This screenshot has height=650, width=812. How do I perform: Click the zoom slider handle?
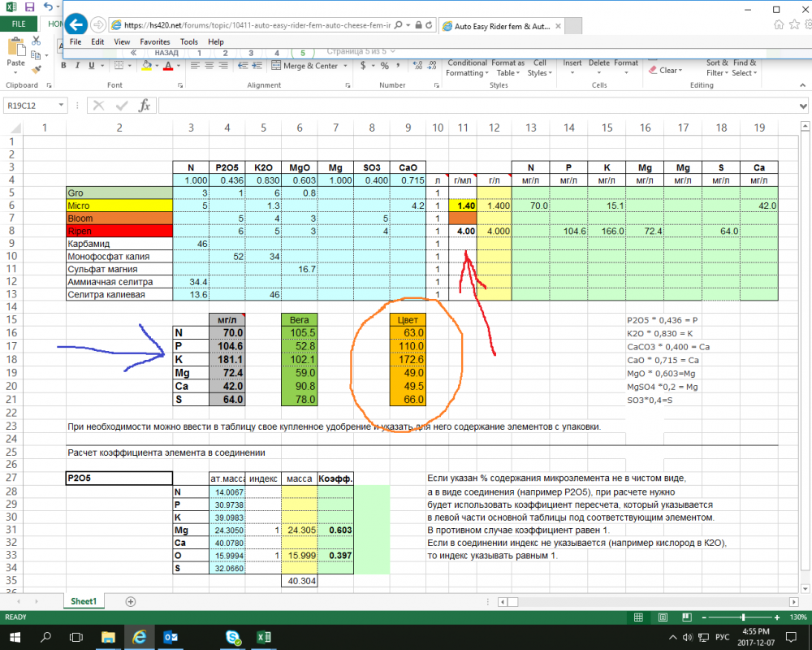[x=743, y=617]
